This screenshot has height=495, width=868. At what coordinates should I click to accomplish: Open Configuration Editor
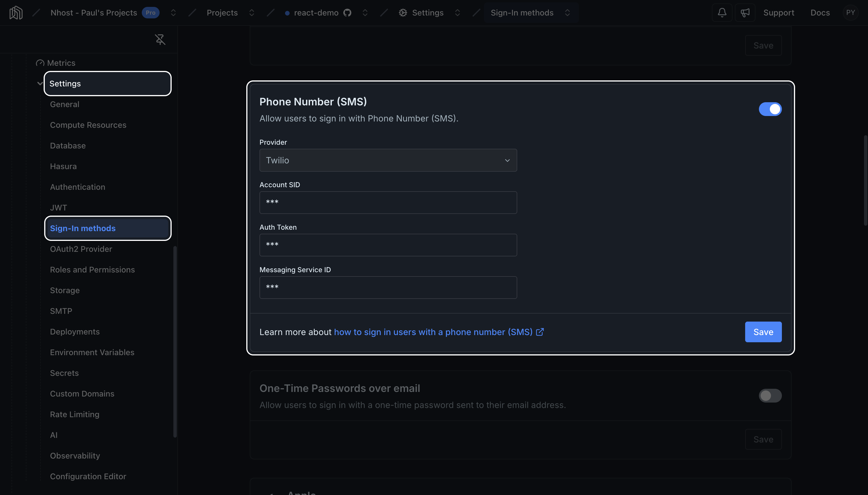88,477
